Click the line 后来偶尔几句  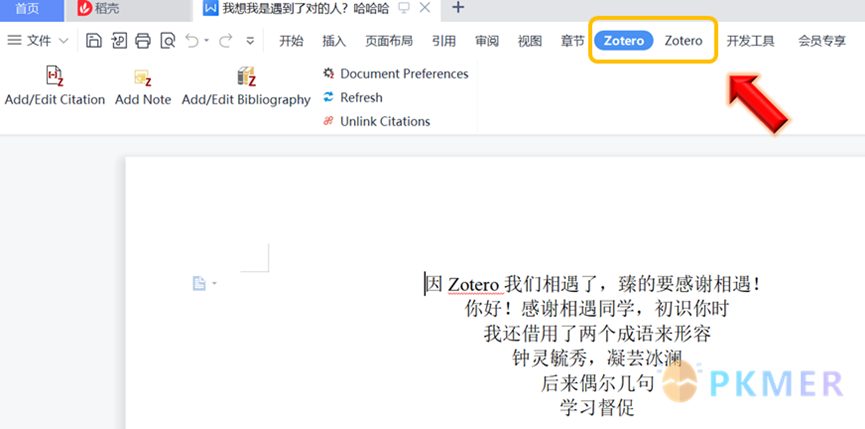[597, 383]
